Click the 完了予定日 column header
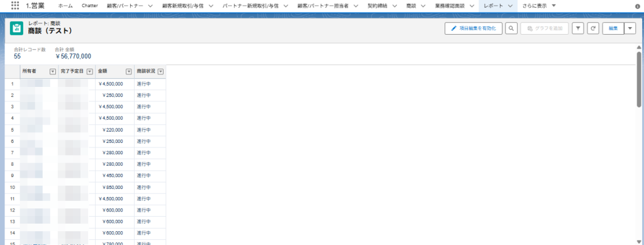The image size is (644, 245). [x=72, y=71]
